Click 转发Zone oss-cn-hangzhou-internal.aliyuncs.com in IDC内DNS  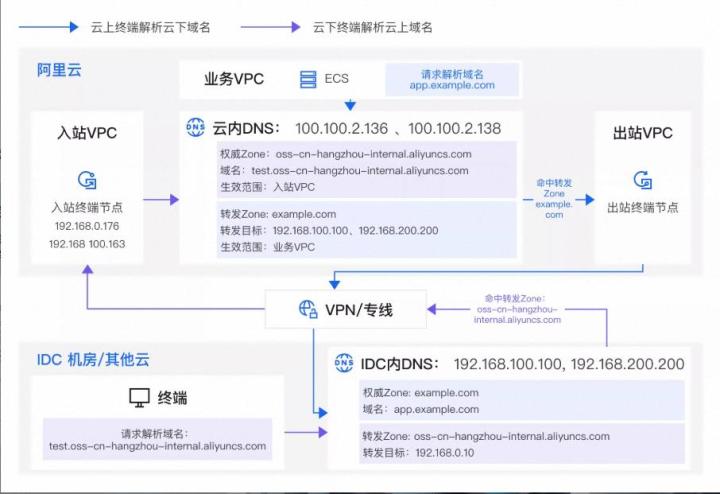[x=486, y=437]
